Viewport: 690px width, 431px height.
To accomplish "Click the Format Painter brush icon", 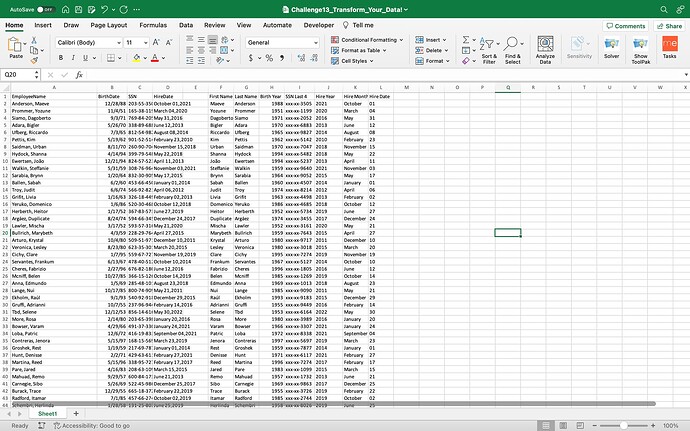I will (x=34, y=60).
